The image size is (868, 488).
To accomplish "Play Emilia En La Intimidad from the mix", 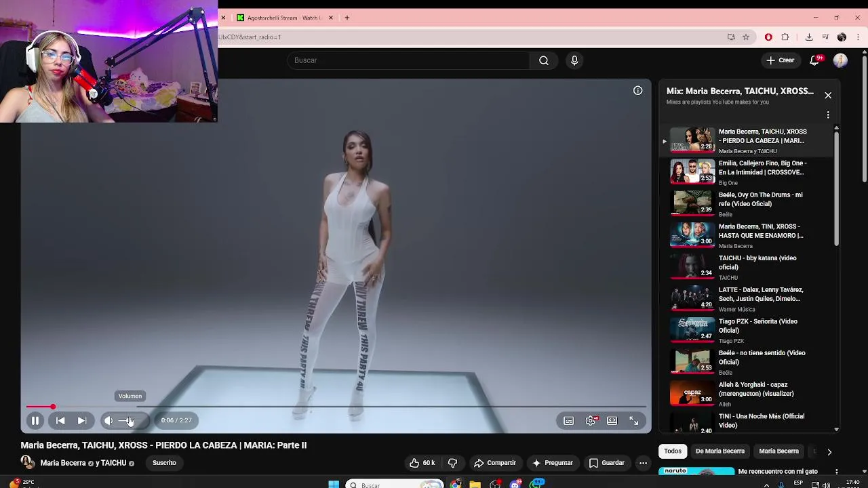I will [745, 172].
